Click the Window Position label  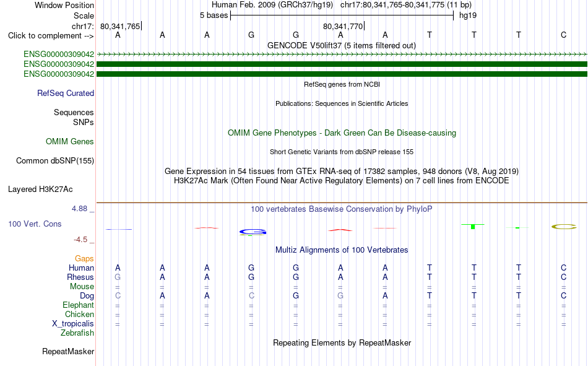coord(64,5)
